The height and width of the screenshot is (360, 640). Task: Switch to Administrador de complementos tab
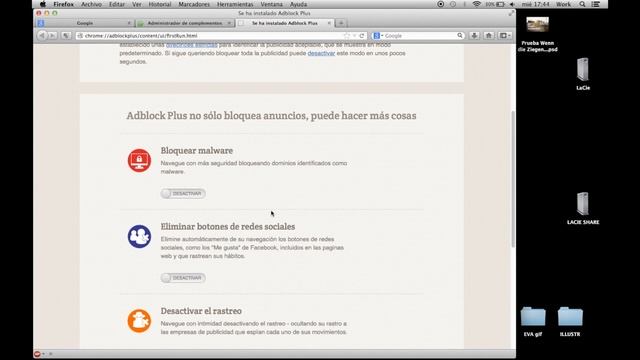pos(184,23)
